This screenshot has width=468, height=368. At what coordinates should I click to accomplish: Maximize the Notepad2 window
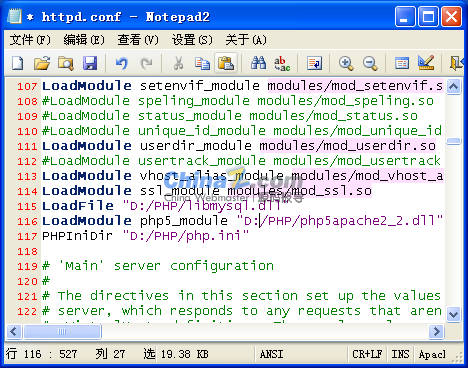click(x=429, y=17)
